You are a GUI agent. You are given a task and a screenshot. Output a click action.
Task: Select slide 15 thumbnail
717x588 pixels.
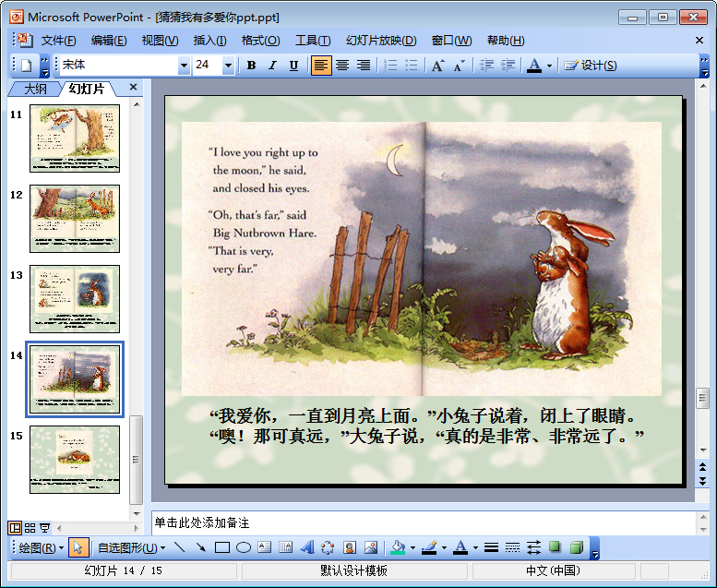[75, 460]
